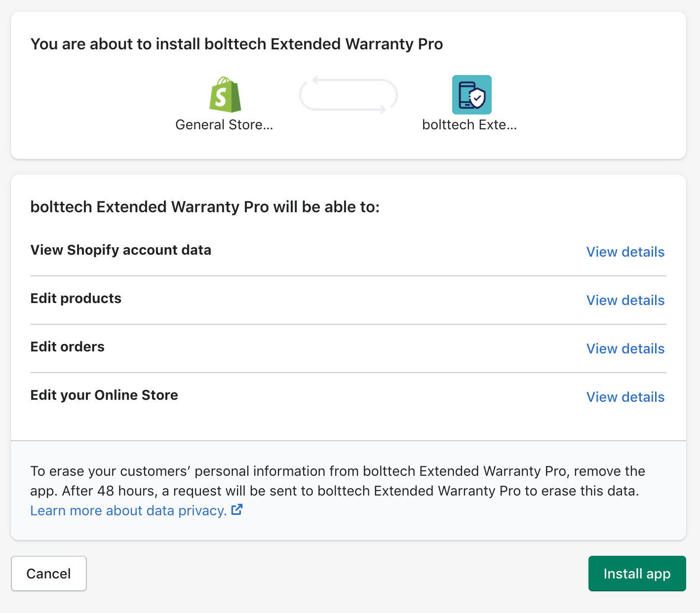
Task: Click the 'will be able to:' heading
Action: 205,207
